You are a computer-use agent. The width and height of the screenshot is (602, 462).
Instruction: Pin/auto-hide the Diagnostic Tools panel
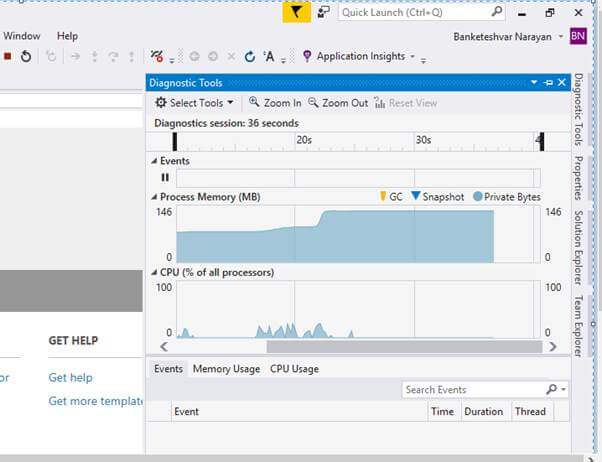pyautogui.click(x=548, y=83)
